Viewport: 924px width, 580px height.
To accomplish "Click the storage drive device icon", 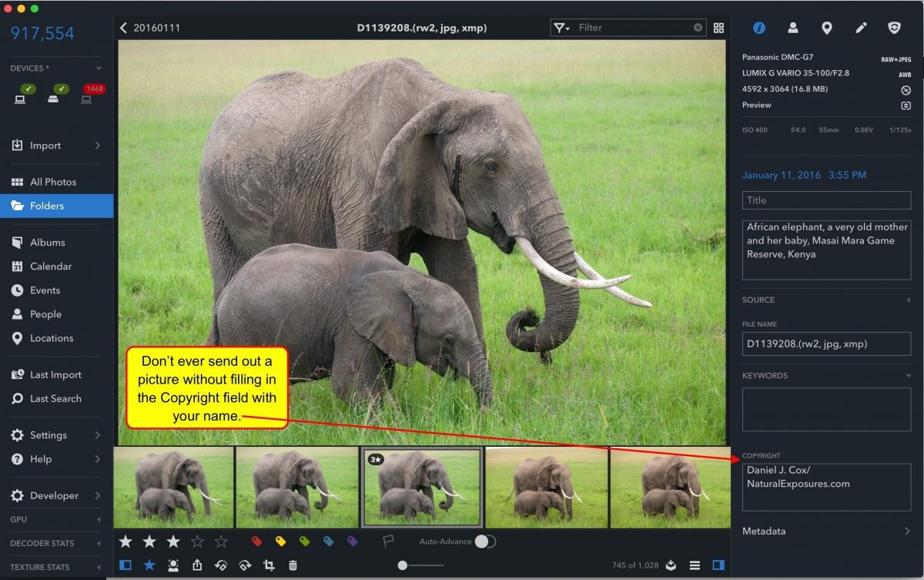I will tap(54, 99).
